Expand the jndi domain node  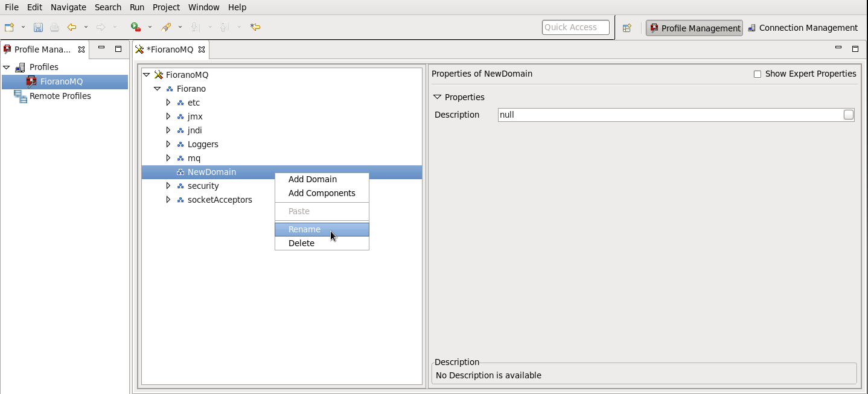click(x=168, y=130)
